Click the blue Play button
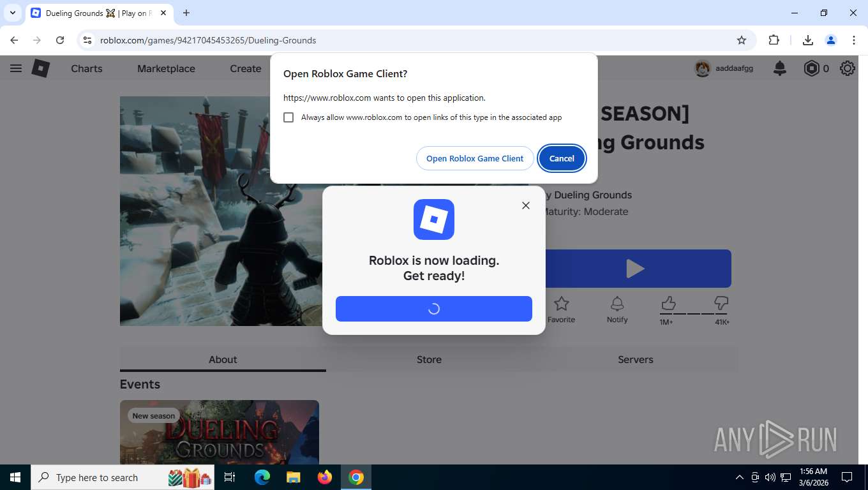 coord(635,269)
